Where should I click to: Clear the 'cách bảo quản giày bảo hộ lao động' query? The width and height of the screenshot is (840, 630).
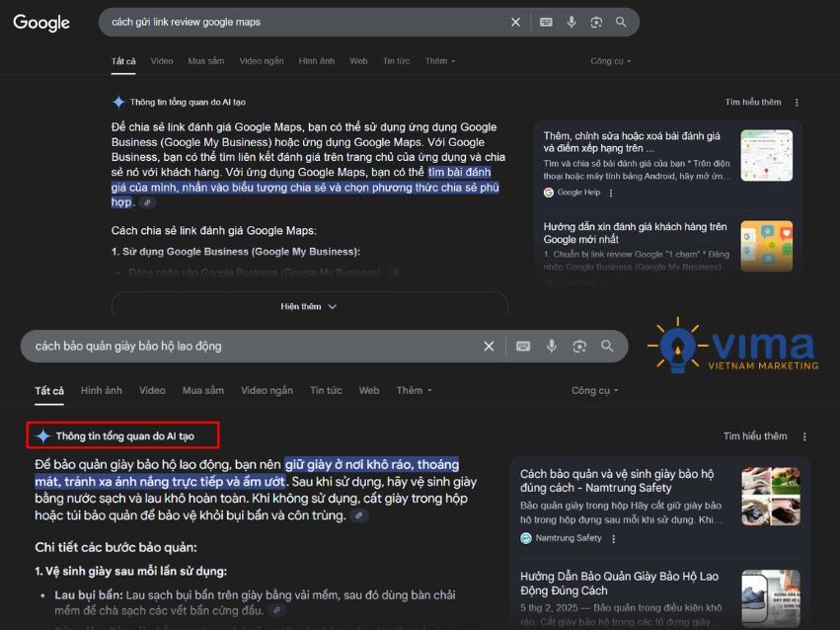489,347
